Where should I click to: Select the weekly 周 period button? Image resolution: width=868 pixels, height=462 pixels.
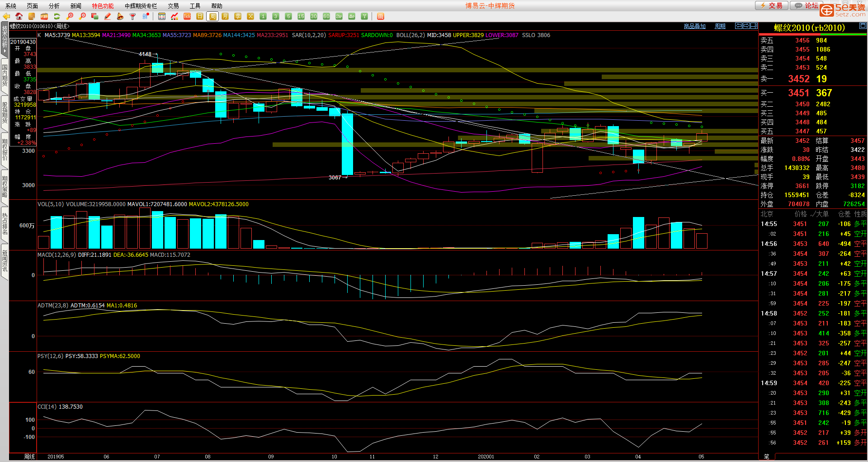click(212, 16)
